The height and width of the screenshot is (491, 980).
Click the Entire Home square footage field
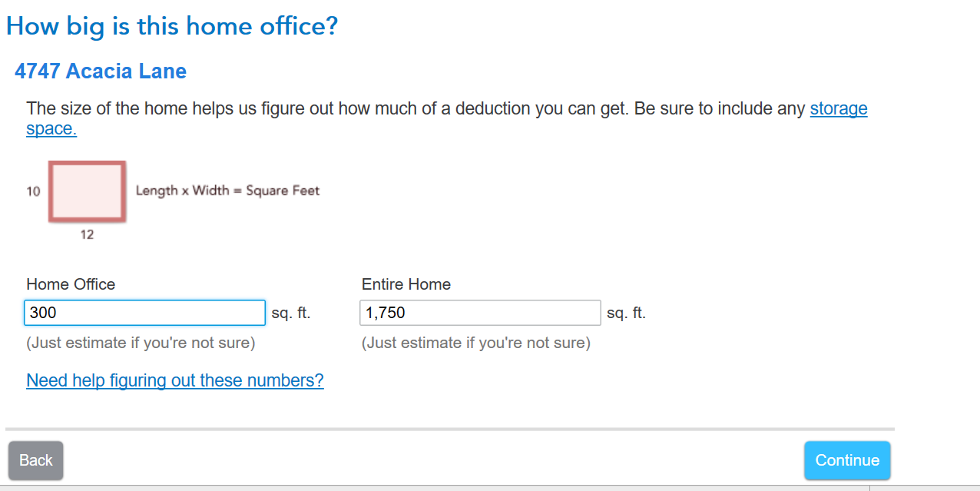coord(480,313)
